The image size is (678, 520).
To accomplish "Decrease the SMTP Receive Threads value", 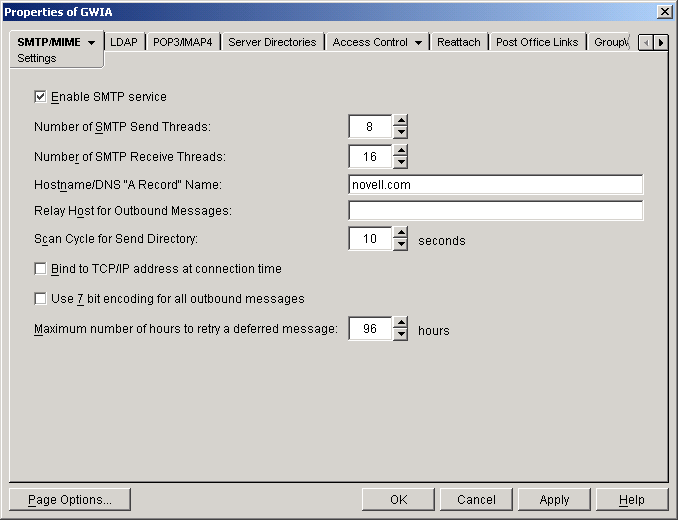I will [401, 162].
